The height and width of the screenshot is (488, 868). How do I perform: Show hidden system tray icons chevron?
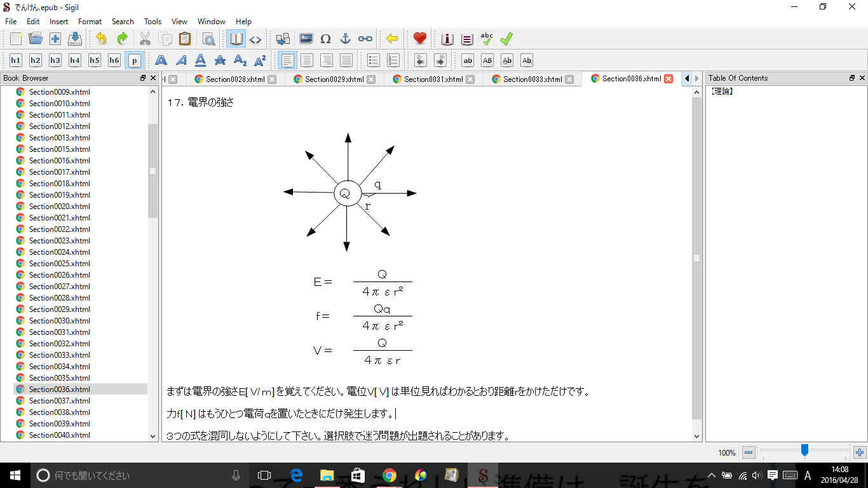click(x=711, y=475)
